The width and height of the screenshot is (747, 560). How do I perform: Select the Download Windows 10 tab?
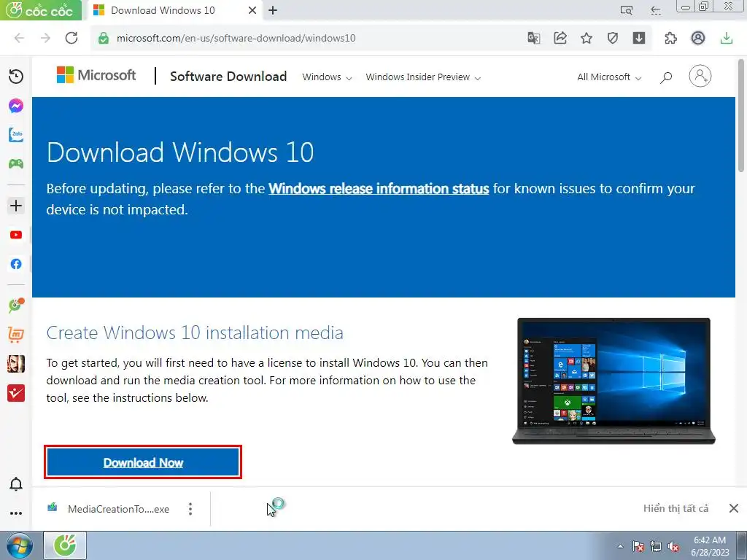point(174,10)
